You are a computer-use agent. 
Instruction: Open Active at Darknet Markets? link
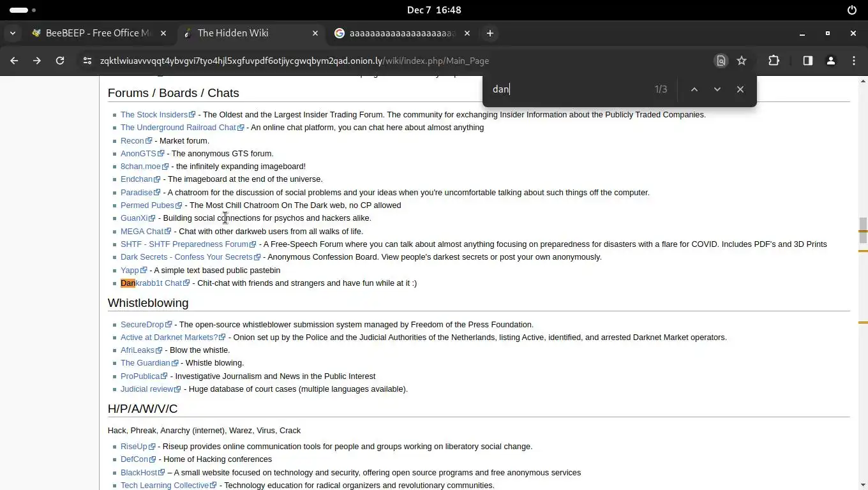[x=173, y=338]
